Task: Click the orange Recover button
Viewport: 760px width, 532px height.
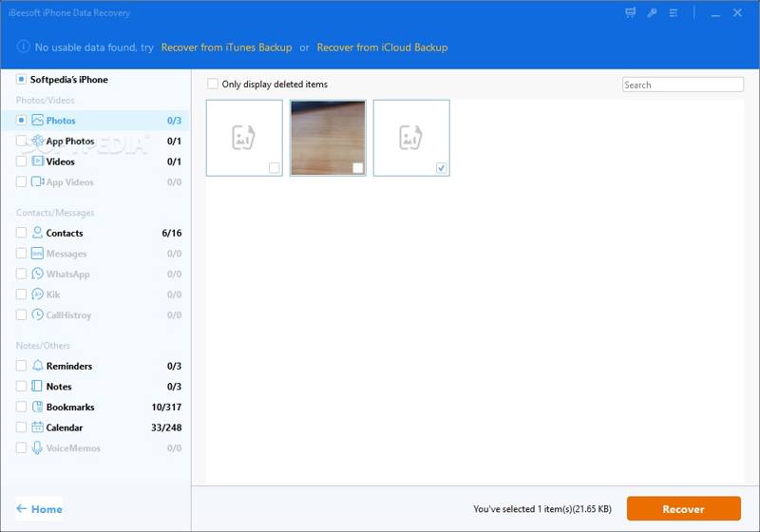Action: coord(683,508)
